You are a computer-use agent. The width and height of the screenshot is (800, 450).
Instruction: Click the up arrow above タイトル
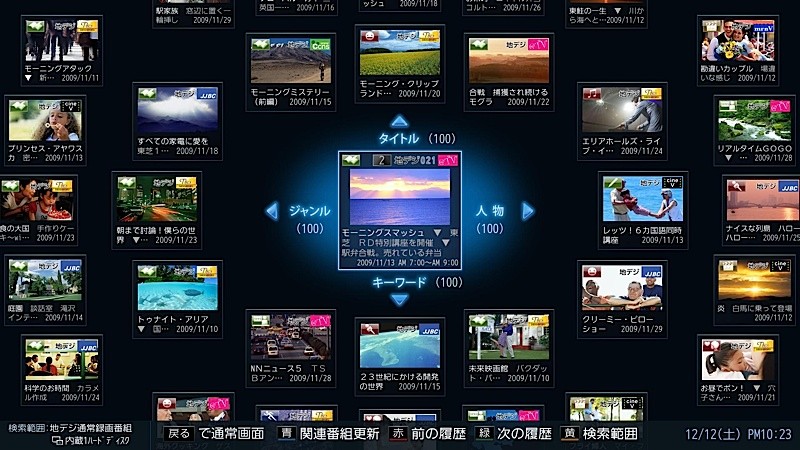click(399, 121)
